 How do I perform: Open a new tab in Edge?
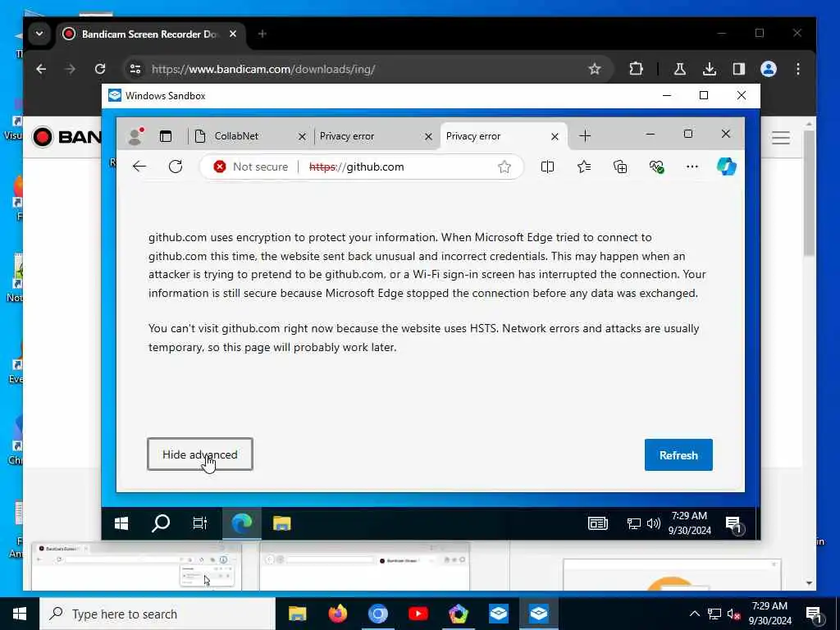tap(585, 136)
